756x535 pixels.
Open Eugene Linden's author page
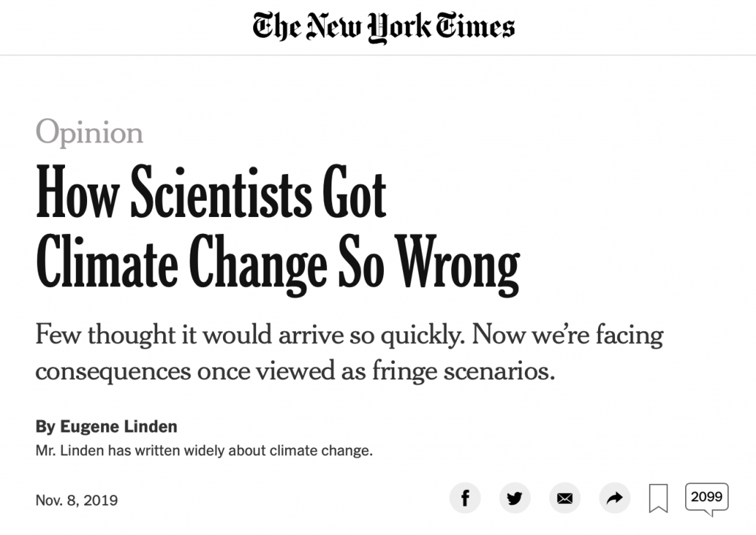pyautogui.click(x=119, y=427)
